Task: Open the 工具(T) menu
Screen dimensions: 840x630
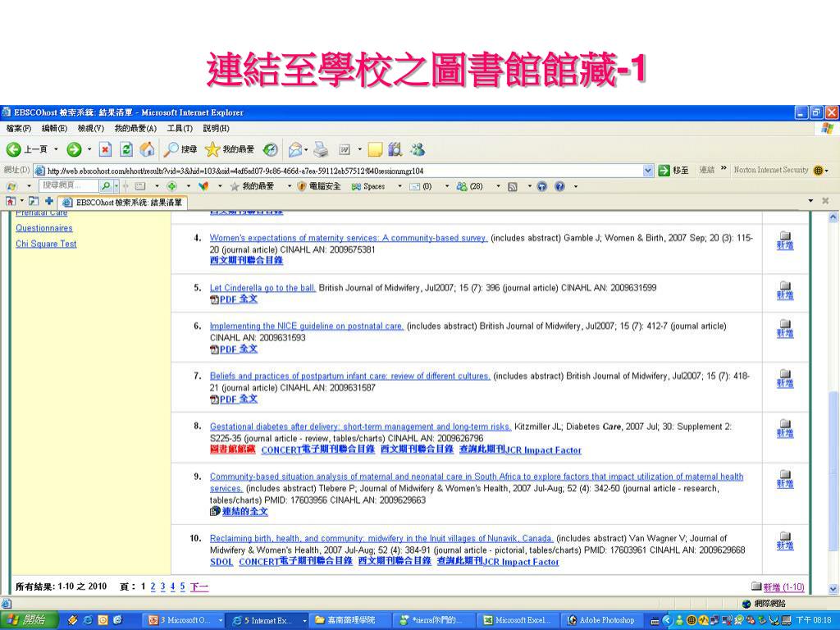Action: (x=180, y=129)
